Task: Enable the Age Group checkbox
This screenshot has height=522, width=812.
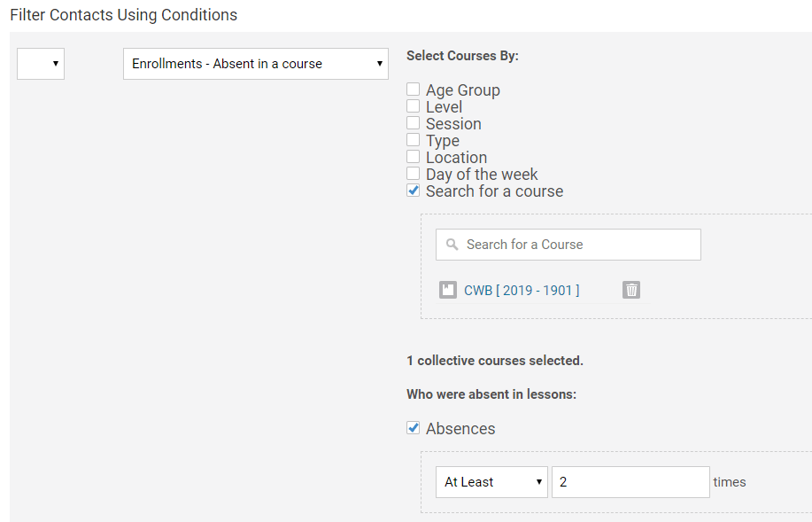Action: click(414, 90)
